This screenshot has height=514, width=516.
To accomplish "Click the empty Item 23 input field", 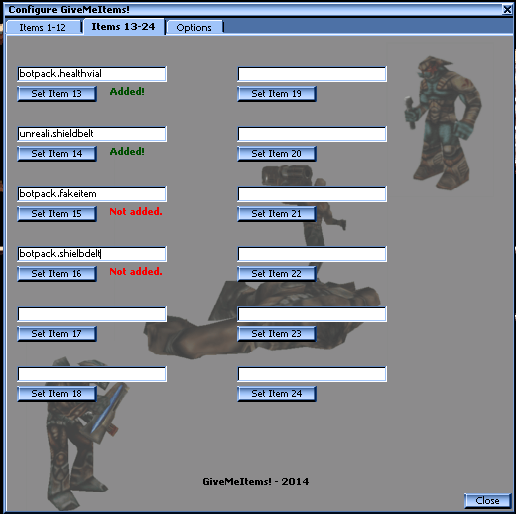I will click(x=312, y=314).
